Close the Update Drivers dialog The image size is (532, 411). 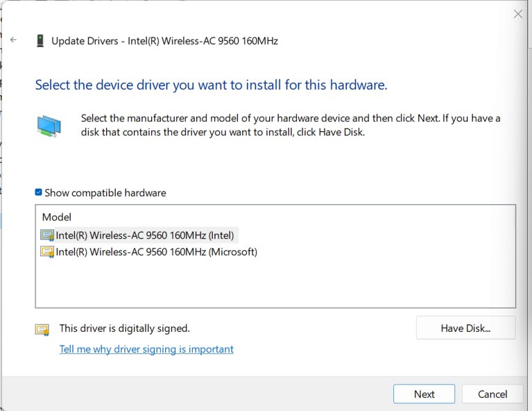point(517,14)
